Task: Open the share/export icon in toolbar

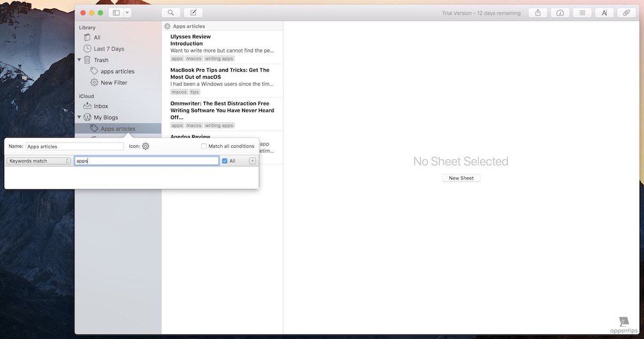Action: [538, 13]
